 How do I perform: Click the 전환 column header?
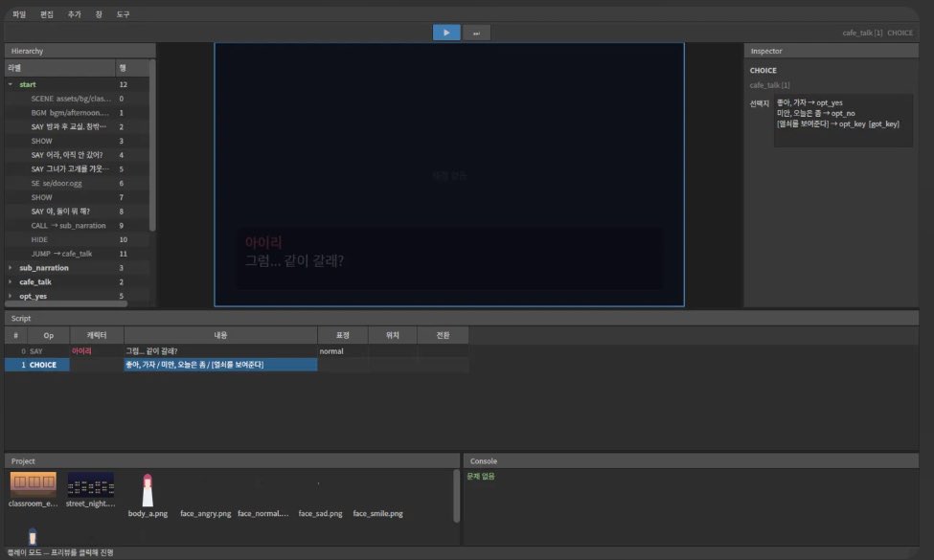click(443, 336)
